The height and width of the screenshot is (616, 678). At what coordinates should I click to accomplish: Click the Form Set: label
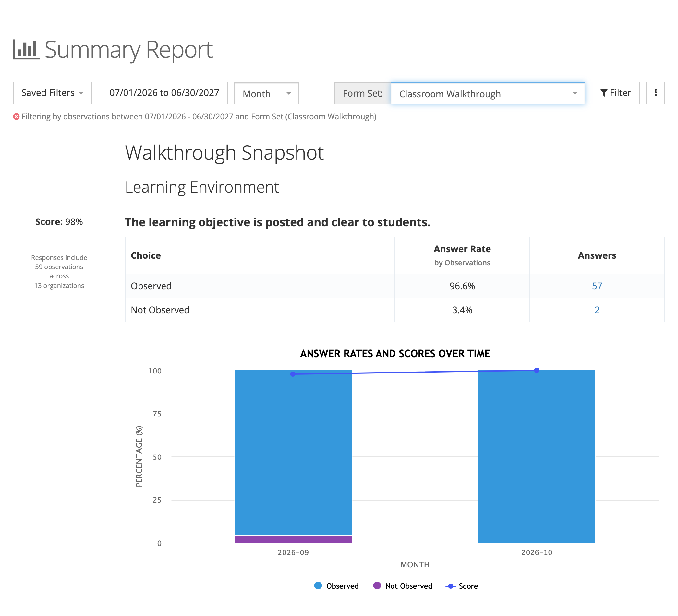363,93
